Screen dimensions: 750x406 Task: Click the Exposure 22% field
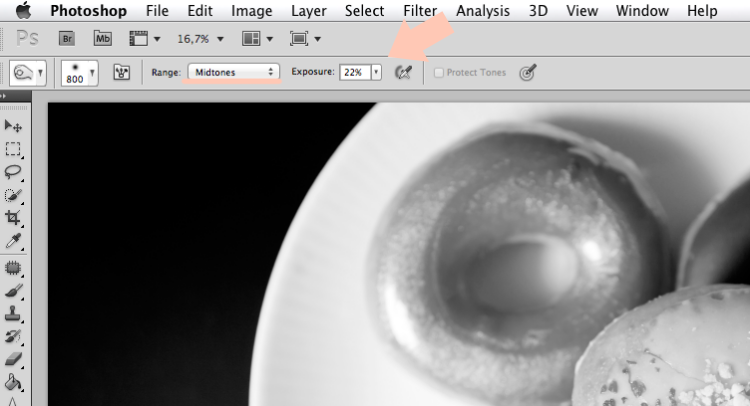pyautogui.click(x=355, y=72)
